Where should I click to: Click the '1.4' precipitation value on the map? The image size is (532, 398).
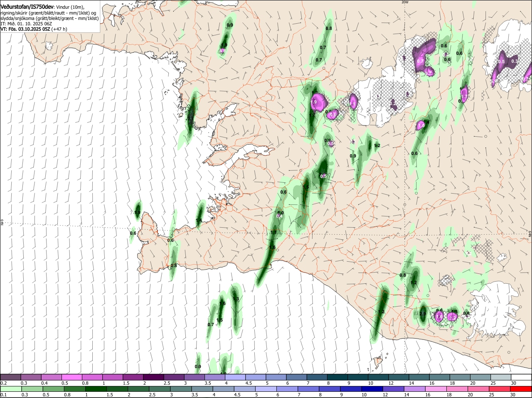(199, 221)
